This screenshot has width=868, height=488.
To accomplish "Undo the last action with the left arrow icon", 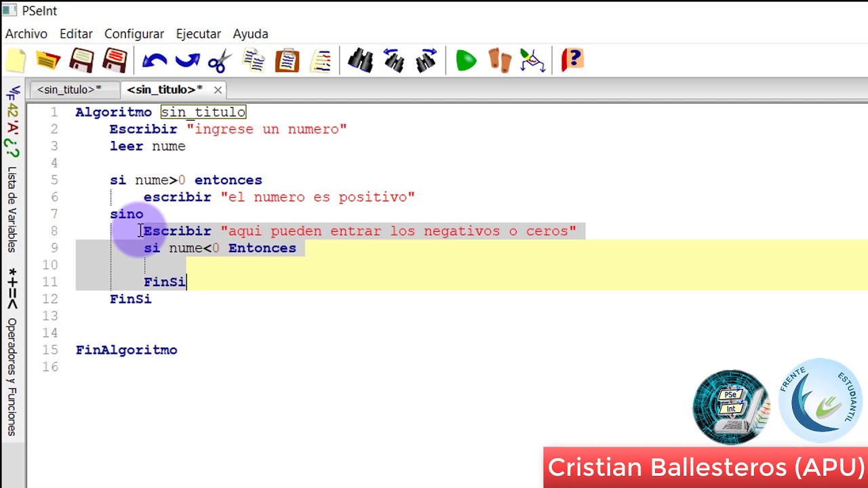I will click(x=155, y=61).
